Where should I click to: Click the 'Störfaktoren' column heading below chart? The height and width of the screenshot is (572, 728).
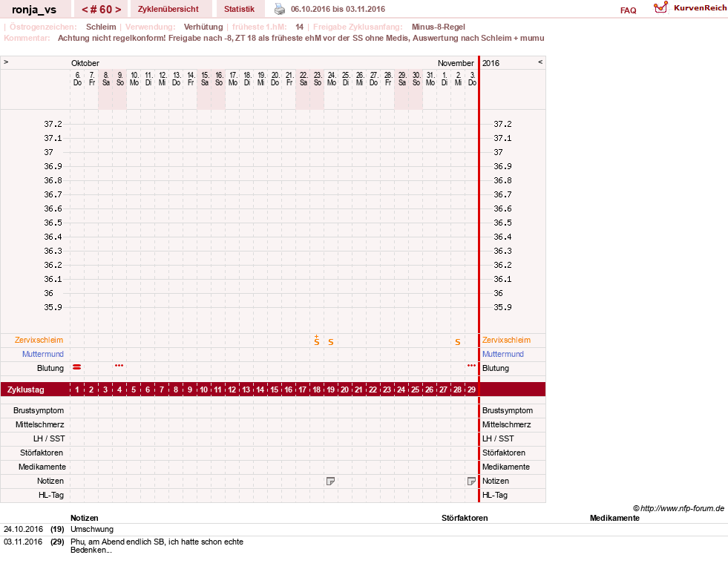click(x=465, y=518)
